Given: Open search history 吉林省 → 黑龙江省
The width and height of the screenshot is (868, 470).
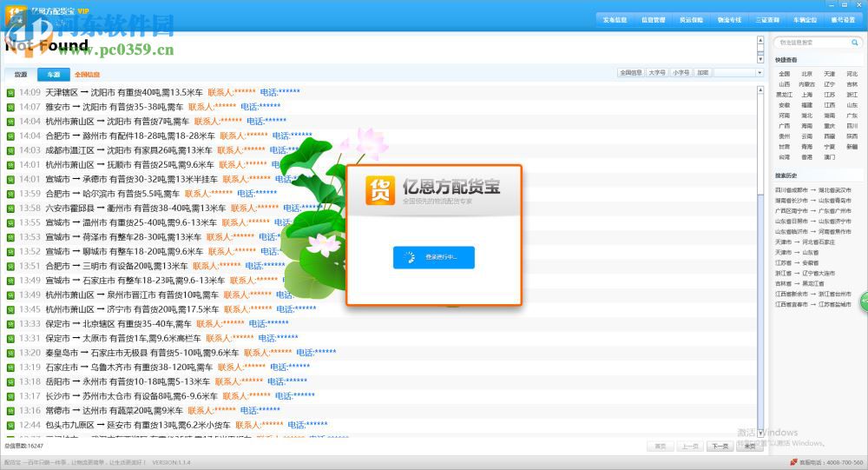Looking at the screenshot, I should tap(799, 283).
